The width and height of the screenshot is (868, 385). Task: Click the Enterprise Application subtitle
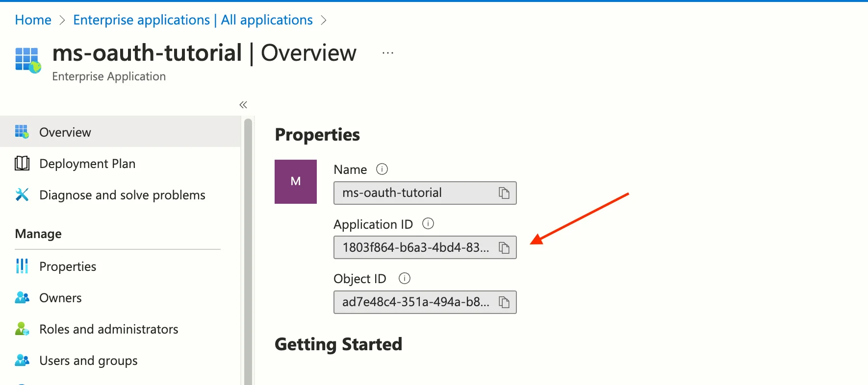coord(109,76)
